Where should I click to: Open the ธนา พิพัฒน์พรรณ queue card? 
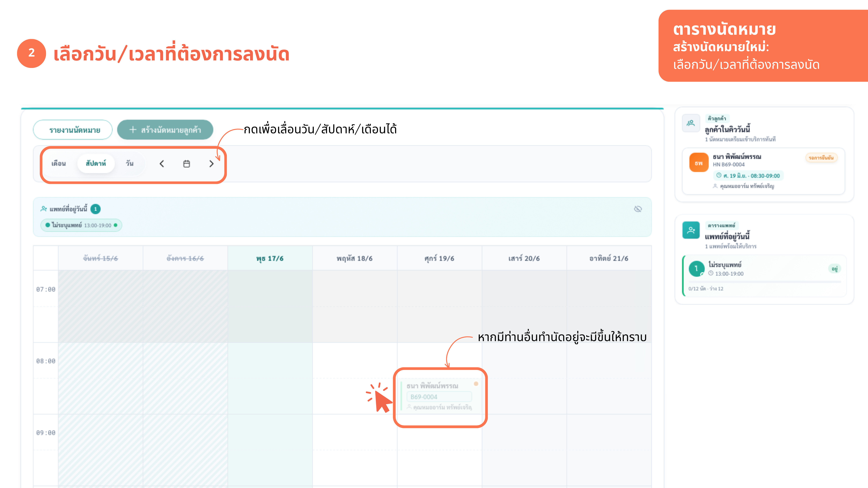(x=763, y=171)
